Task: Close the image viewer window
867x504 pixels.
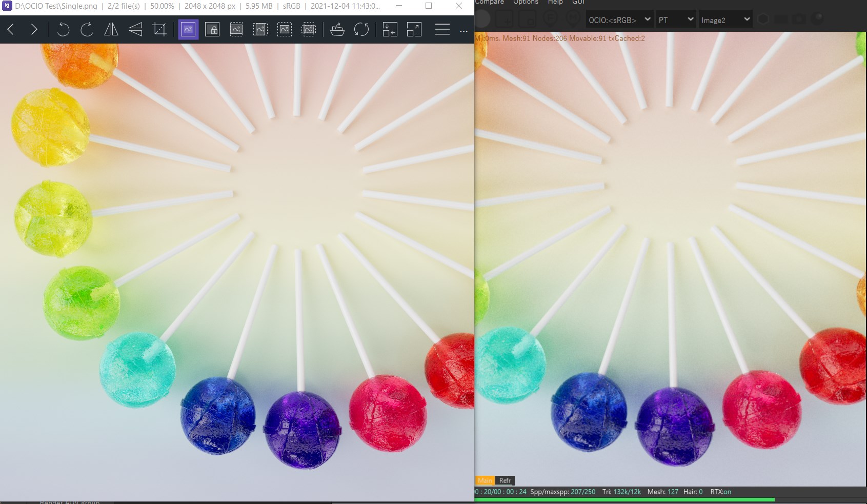Action: point(459,6)
